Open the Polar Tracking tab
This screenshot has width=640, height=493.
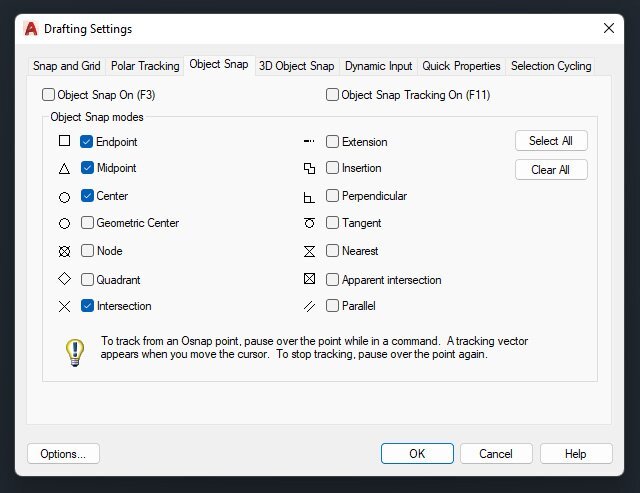[145, 66]
